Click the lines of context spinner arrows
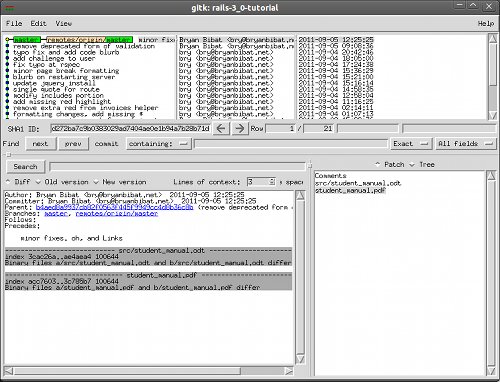The width and height of the screenshot is (500, 382). pos(272,182)
